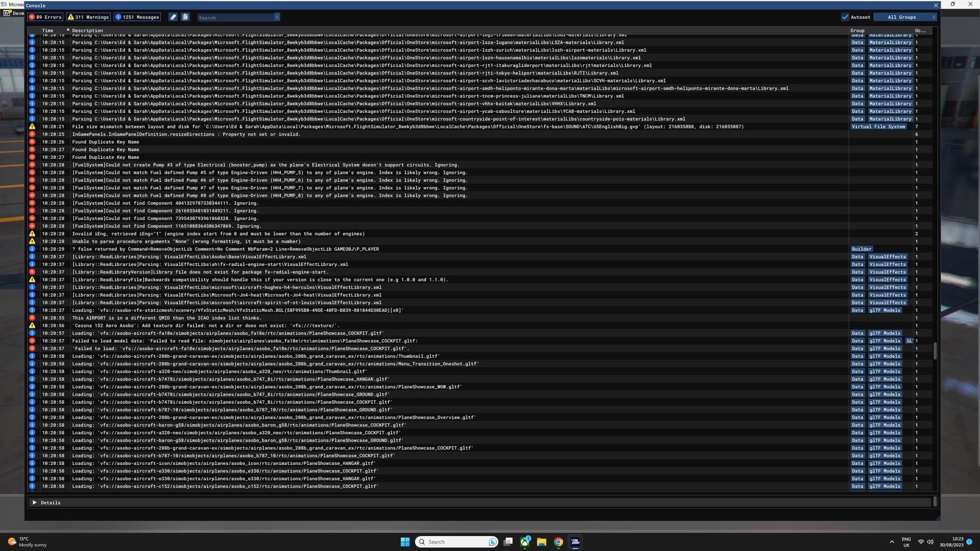Click info icon on 'false returned by Command' row

click(32, 249)
